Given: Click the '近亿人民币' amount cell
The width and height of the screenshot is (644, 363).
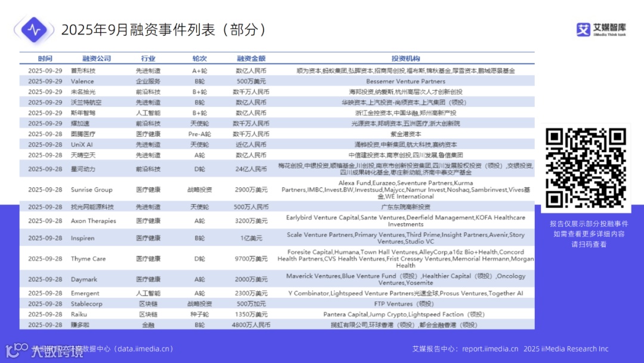Looking at the screenshot, I should (251, 144).
